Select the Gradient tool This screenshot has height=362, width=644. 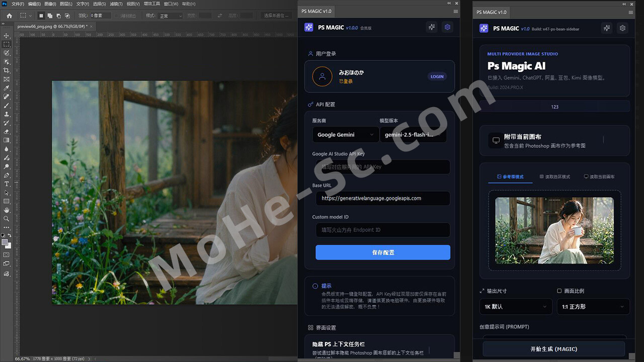click(x=7, y=140)
